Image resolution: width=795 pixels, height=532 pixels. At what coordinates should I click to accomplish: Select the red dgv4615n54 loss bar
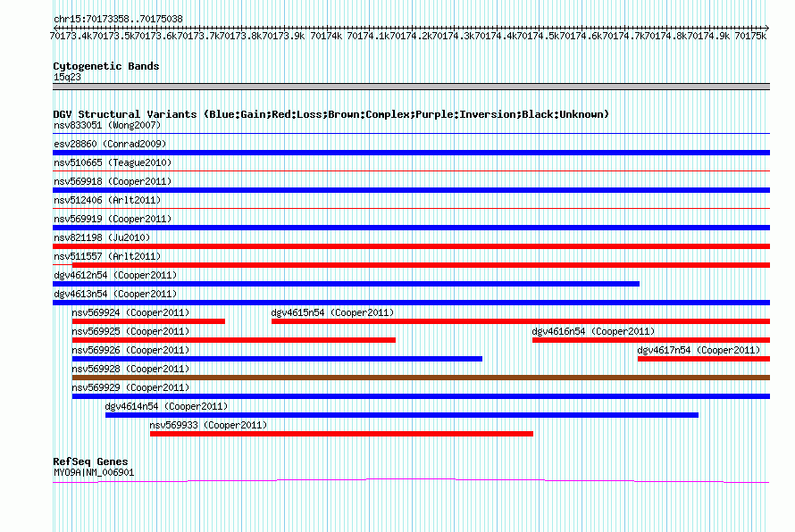[x=521, y=321]
